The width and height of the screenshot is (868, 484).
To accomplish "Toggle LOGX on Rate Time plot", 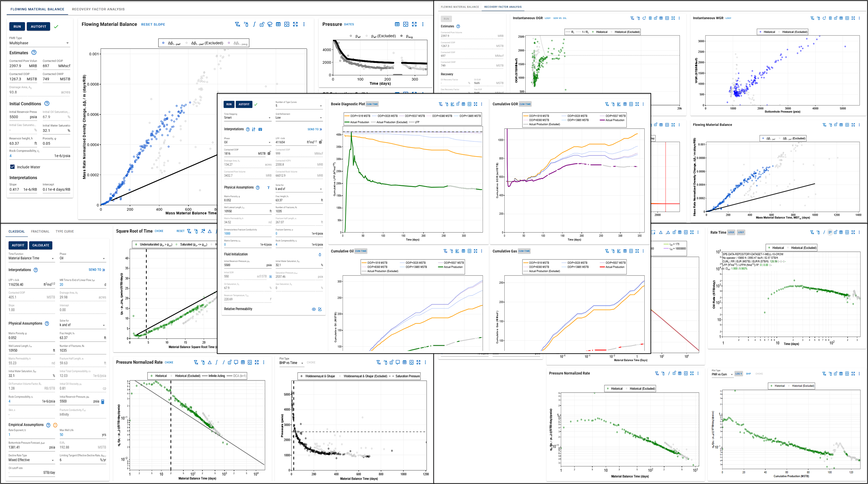I will click(x=731, y=232).
